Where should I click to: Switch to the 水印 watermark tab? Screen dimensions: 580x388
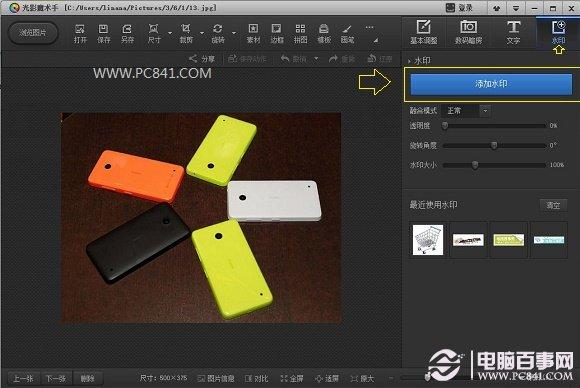(558, 33)
